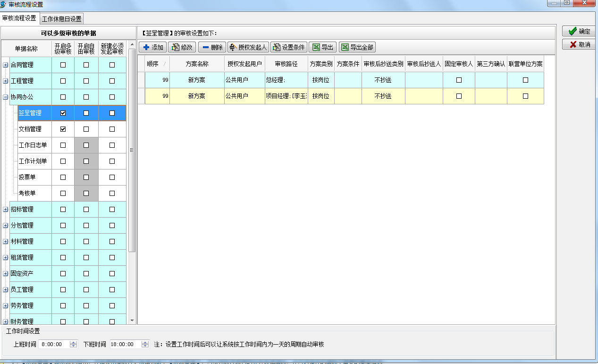Collapse the 协同办公 tree node
The height and width of the screenshot is (364, 598).
6,97
